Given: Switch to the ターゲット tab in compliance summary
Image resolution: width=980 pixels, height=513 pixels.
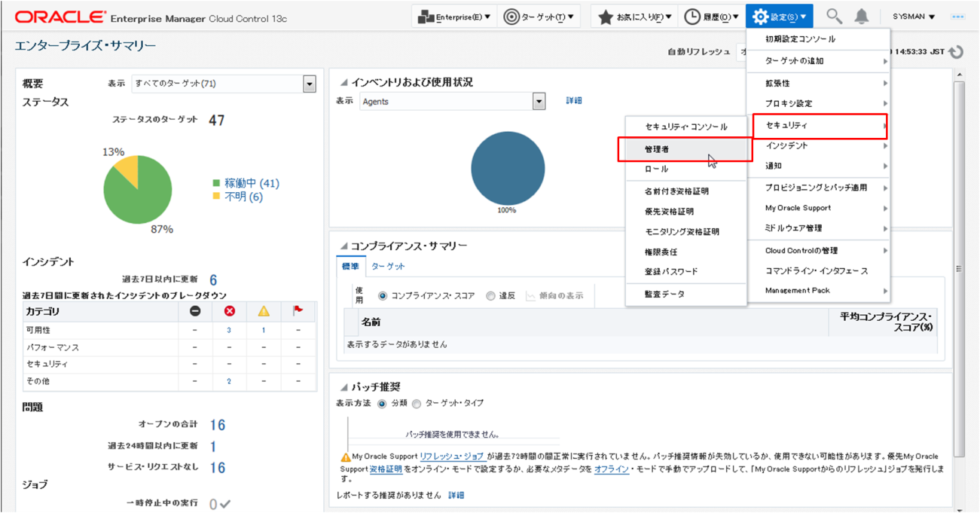Looking at the screenshot, I should tap(388, 266).
